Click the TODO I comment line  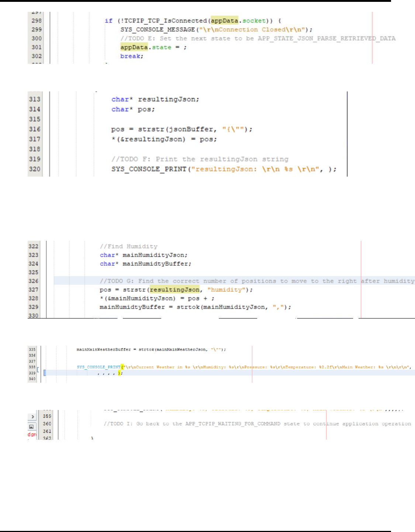coord(257,424)
